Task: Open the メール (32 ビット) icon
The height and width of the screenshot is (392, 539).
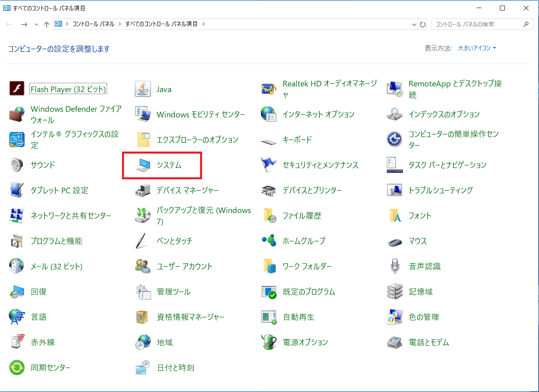Action: [x=17, y=266]
